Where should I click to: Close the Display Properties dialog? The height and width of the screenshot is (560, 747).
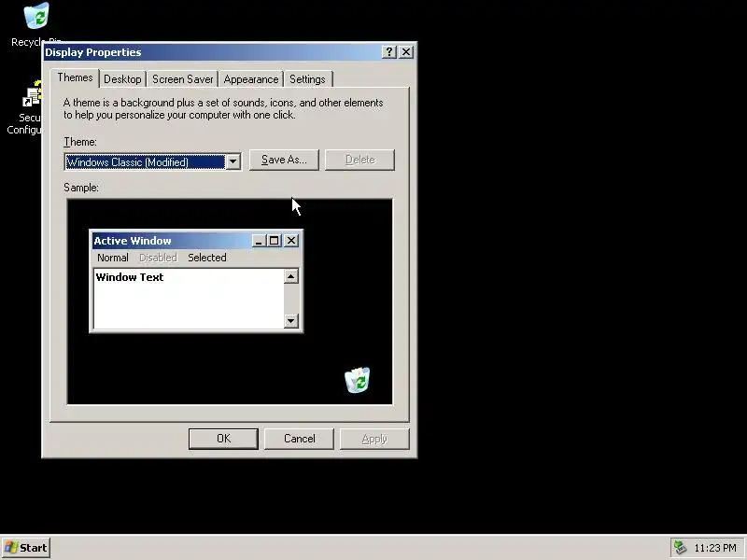(x=406, y=52)
